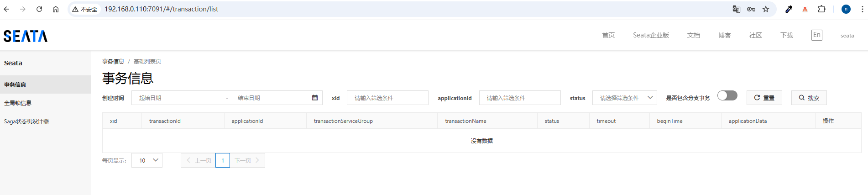This screenshot has width=868, height=195.
Task: Switch language with En toggle
Action: 816,35
